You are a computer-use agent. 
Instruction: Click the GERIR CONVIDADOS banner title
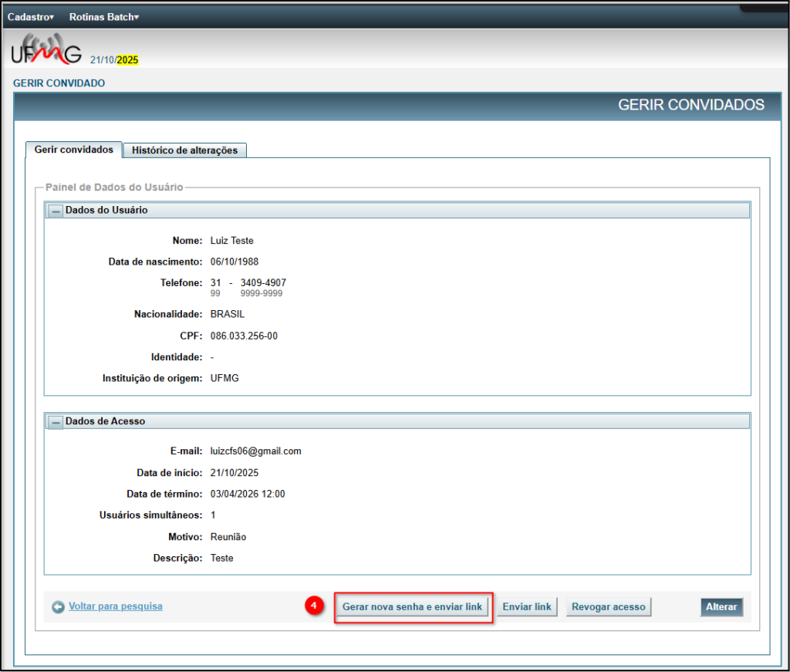point(690,105)
